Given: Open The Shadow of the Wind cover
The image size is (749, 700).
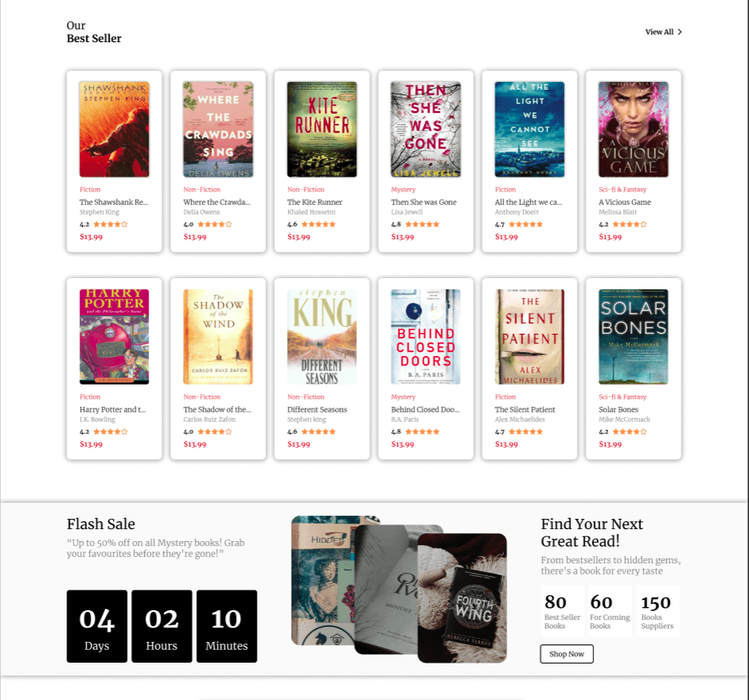Looking at the screenshot, I should tap(219, 337).
